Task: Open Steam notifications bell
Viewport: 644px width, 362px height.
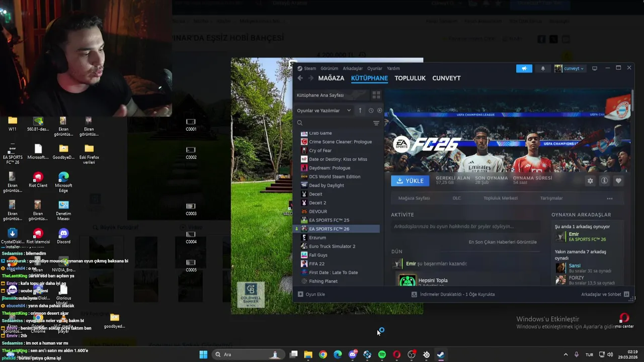Action: 542,68
